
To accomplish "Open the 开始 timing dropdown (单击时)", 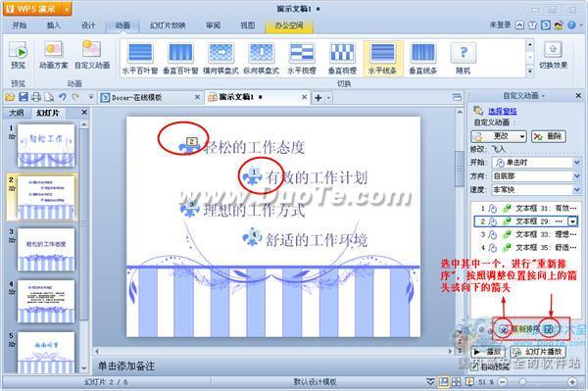I will coord(576,163).
